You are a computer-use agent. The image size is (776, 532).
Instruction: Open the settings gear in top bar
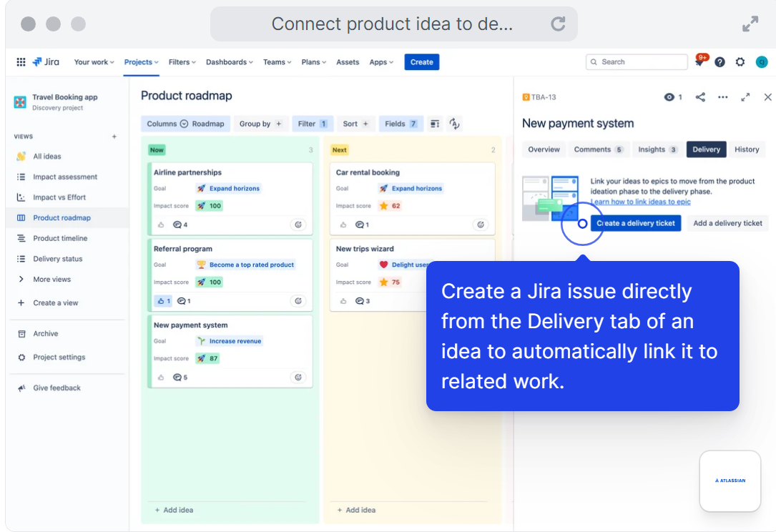[x=740, y=62]
